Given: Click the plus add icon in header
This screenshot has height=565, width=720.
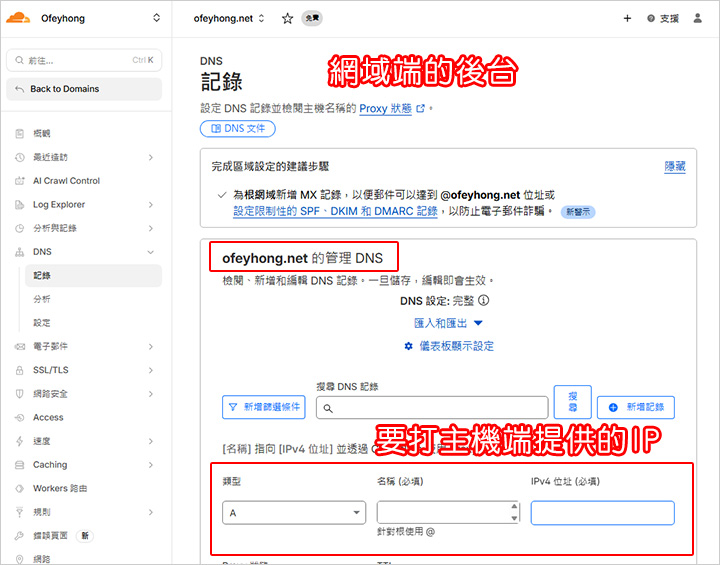Looking at the screenshot, I should pyautogui.click(x=627, y=18).
